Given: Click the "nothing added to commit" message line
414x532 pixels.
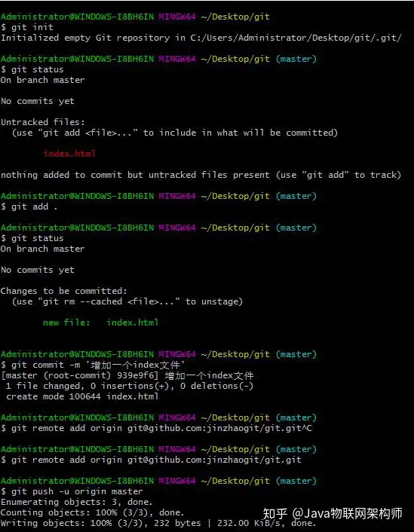Looking at the screenshot, I should [201, 175].
